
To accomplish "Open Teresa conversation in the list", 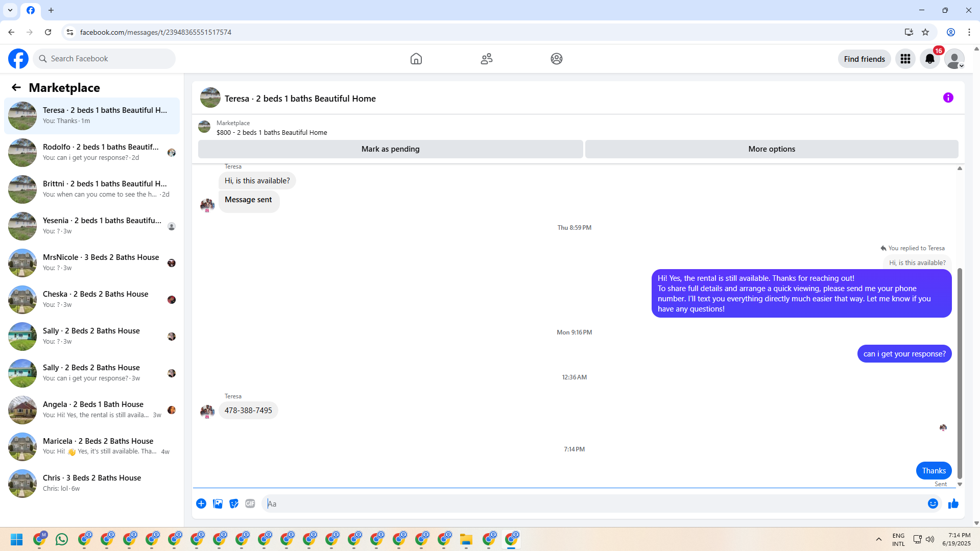I will coord(92,116).
